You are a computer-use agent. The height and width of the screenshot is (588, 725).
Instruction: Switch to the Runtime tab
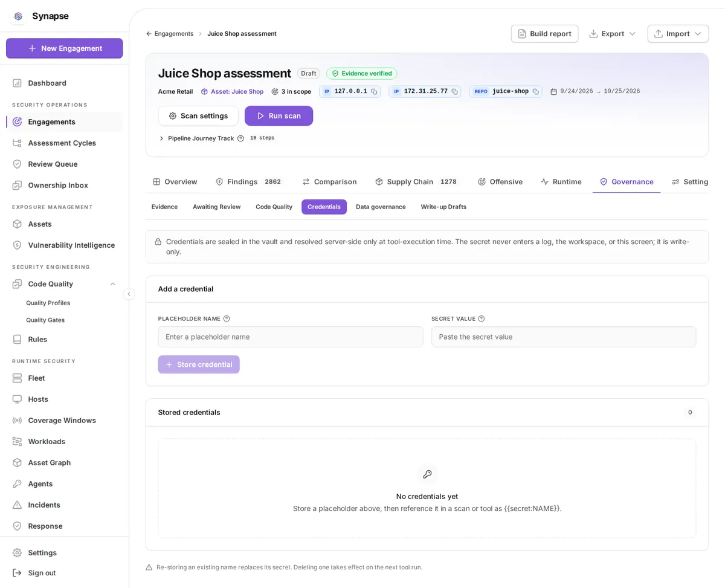click(561, 181)
